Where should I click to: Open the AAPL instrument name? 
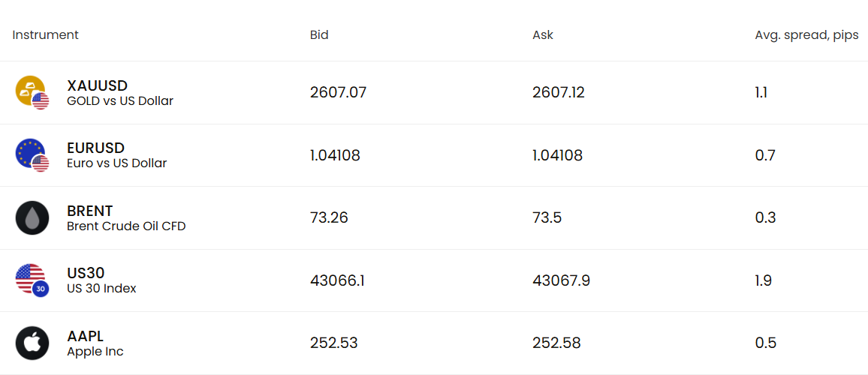tap(85, 336)
